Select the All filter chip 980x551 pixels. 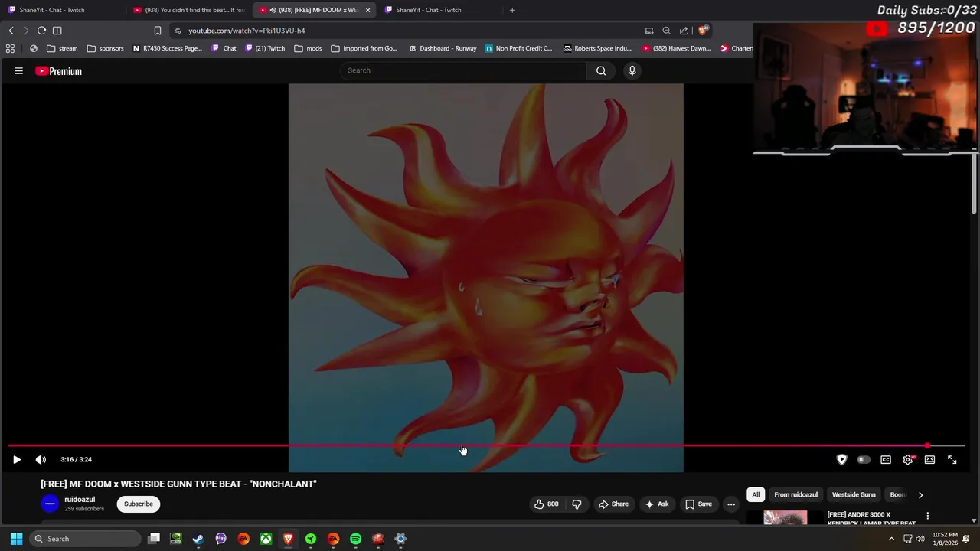click(756, 494)
